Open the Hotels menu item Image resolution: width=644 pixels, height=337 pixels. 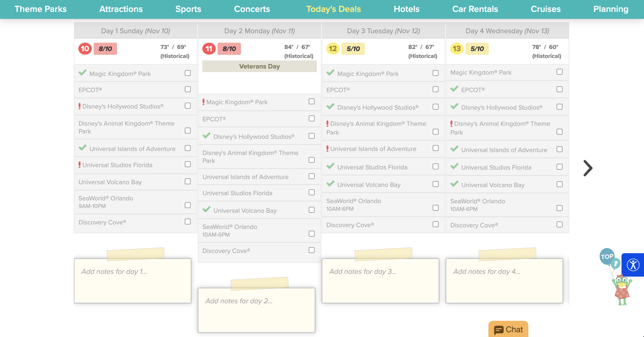pyautogui.click(x=406, y=9)
